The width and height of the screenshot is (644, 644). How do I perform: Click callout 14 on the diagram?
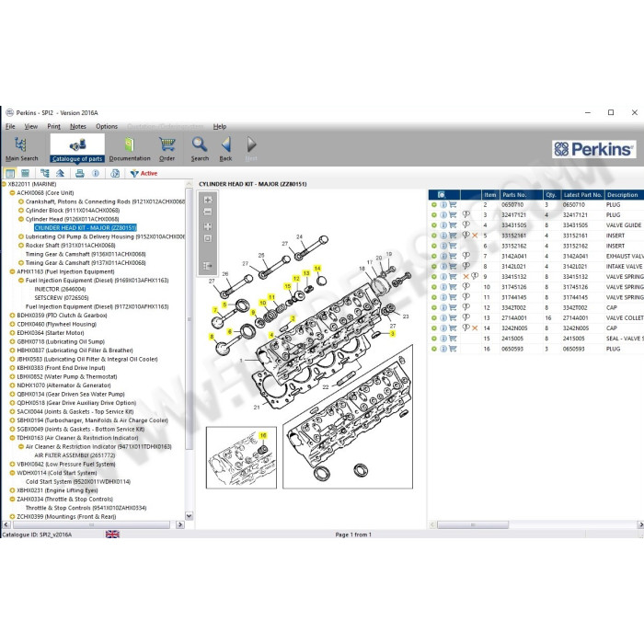click(317, 269)
